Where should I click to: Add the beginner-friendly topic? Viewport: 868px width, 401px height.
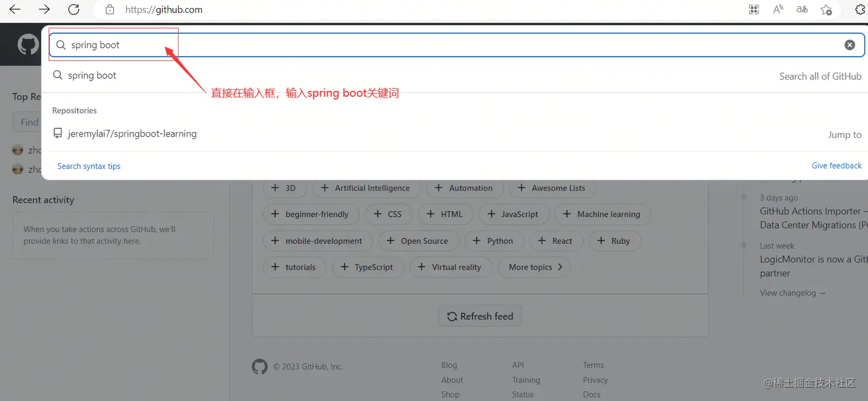click(311, 214)
